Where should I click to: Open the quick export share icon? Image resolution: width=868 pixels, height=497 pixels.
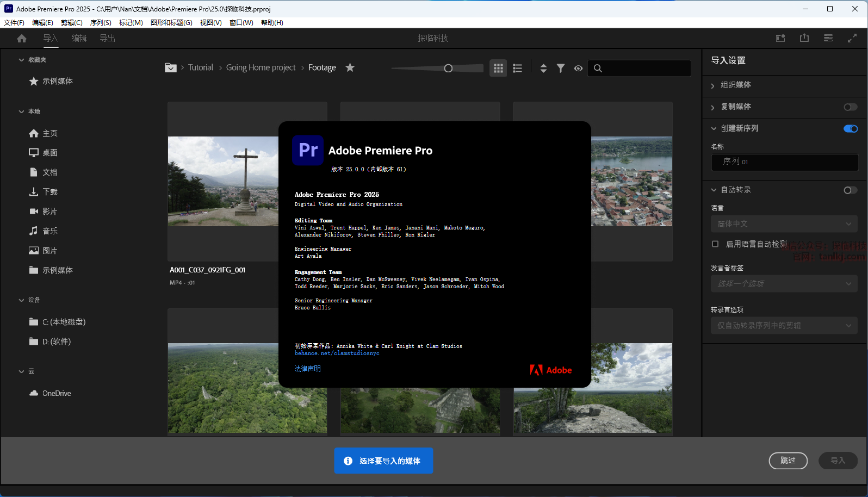click(804, 38)
